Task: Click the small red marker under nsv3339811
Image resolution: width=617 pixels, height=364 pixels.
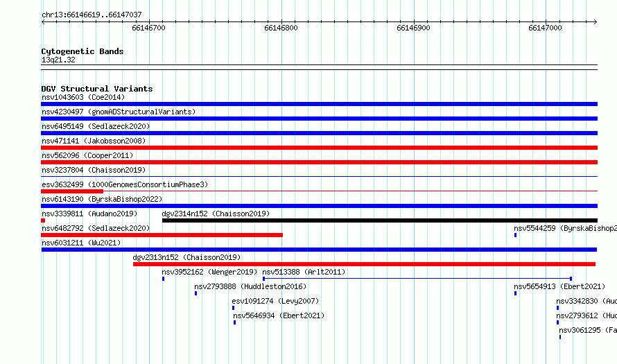Action: pos(43,220)
